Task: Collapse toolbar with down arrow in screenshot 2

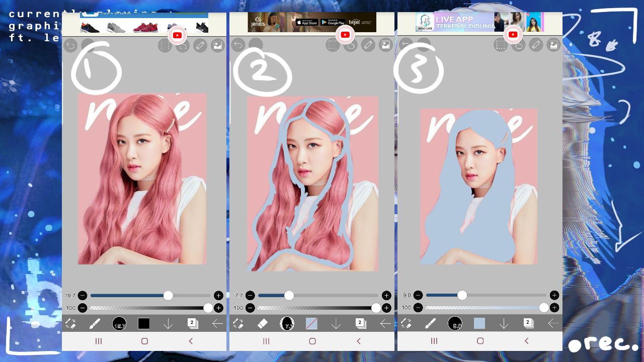Action: tap(336, 324)
